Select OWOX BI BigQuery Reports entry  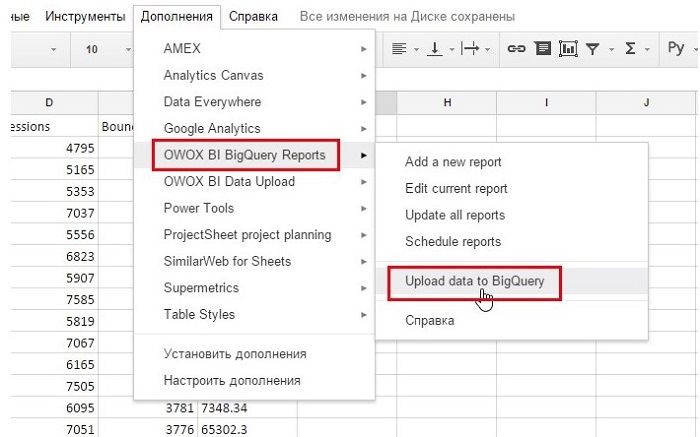(254, 155)
